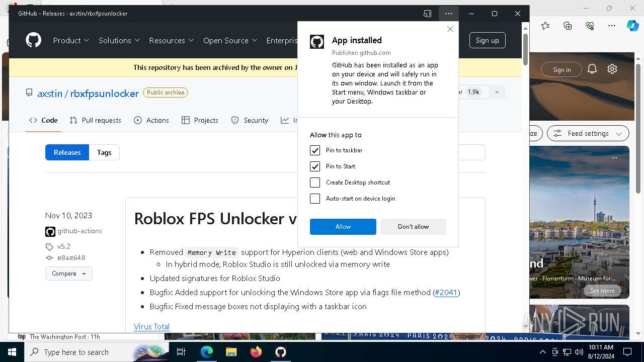Switch to the Projects tab
The height and width of the screenshot is (362, 644).
pos(200,120)
